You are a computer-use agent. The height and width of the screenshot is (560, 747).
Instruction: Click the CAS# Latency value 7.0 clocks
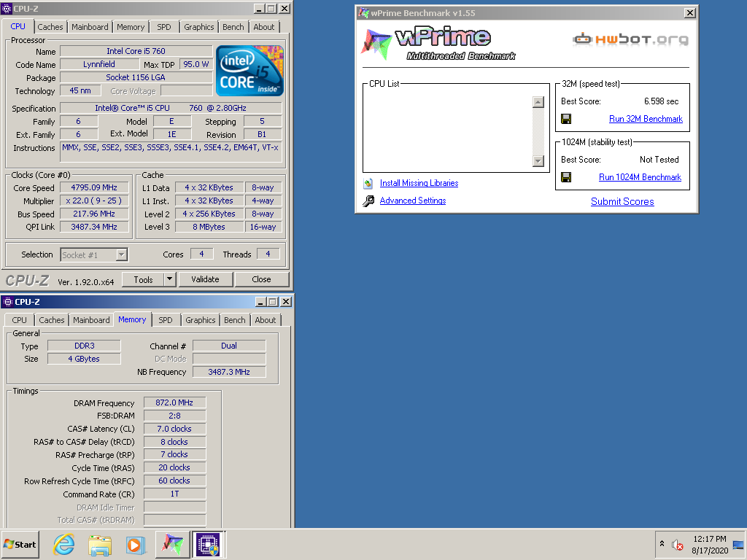[174, 429]
